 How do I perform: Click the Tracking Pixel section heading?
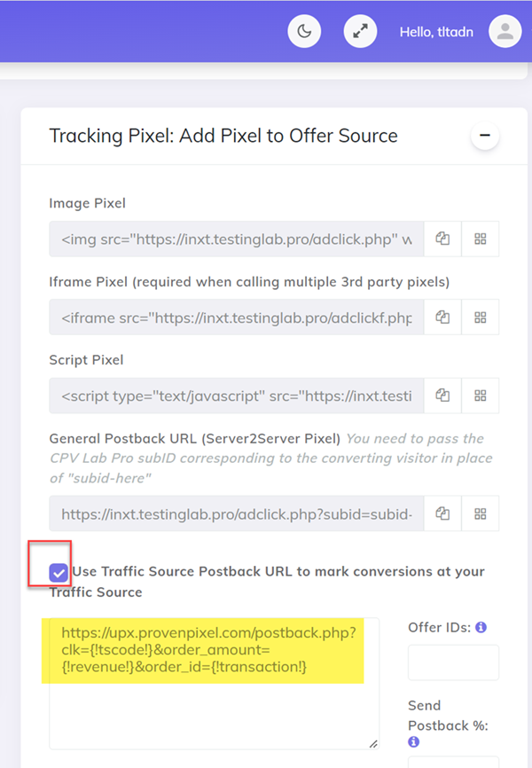[223, 136]
